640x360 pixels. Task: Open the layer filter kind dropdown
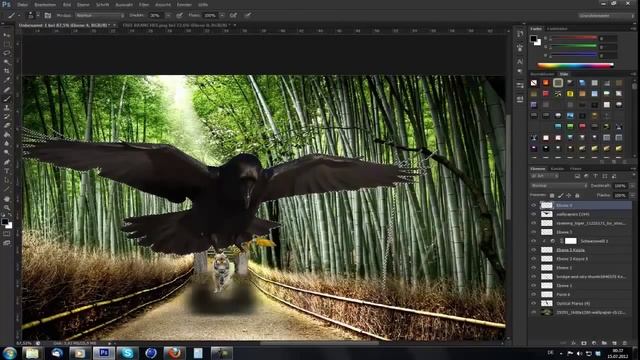point(544,176)
